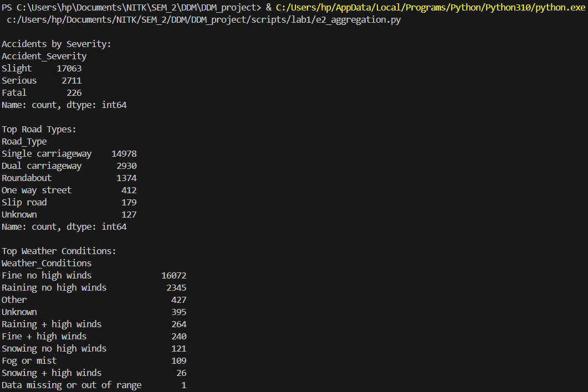Click the Serious count 2711
Viewport: 588px width, 392px height.
[71, 80]
